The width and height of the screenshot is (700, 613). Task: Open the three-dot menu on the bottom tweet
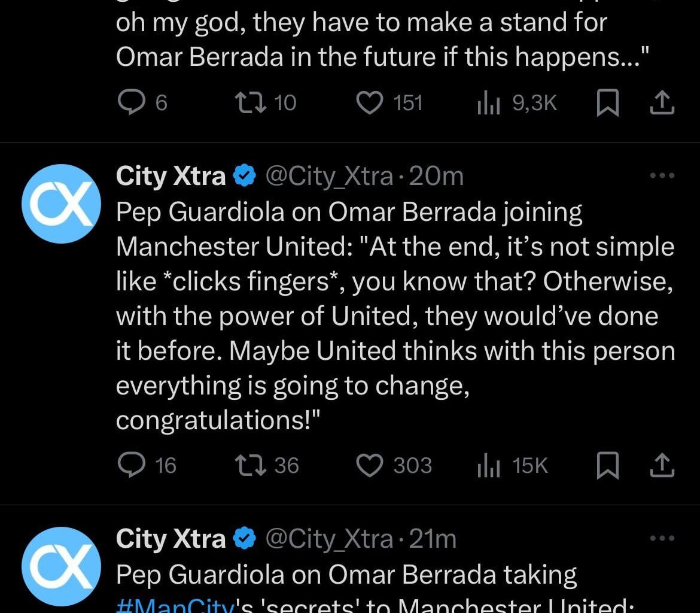[662, 538]
